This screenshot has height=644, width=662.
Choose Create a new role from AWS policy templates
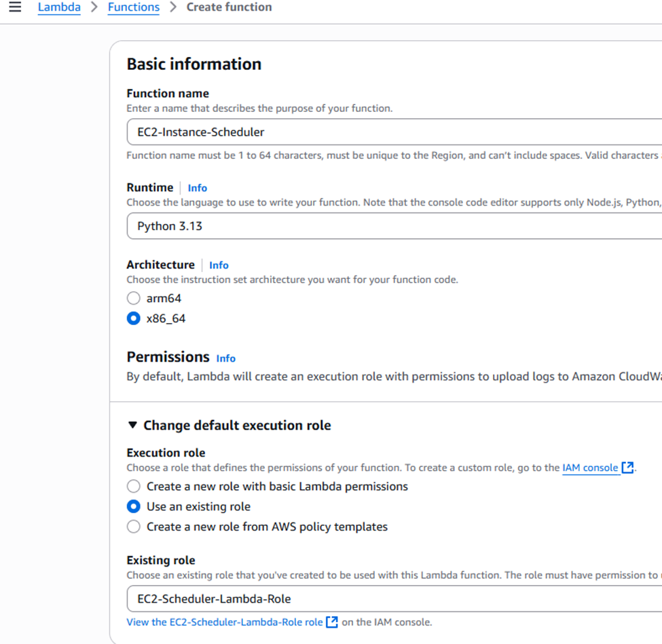coord(133,527)
